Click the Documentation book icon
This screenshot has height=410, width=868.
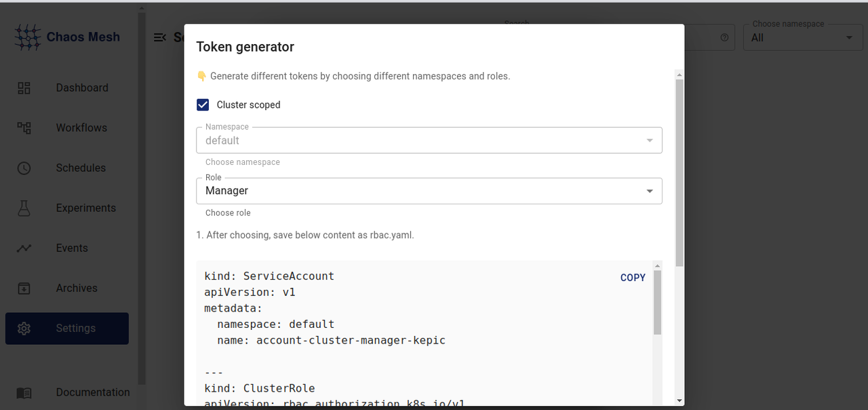[24, 392]
